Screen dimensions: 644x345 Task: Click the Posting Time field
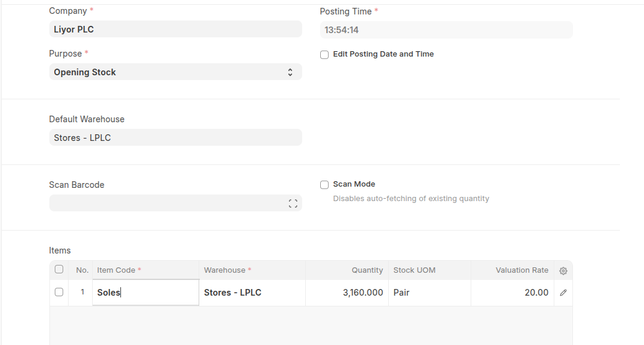(446, 30)
